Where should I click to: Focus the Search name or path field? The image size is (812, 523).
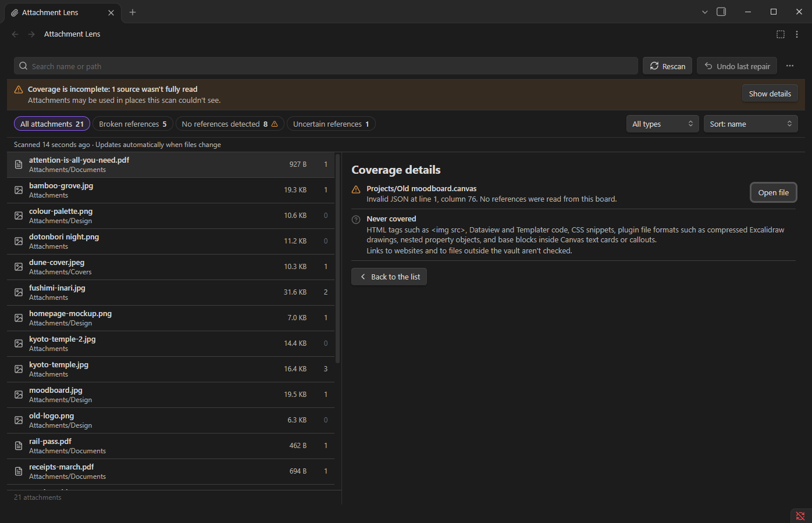(326, 66)
